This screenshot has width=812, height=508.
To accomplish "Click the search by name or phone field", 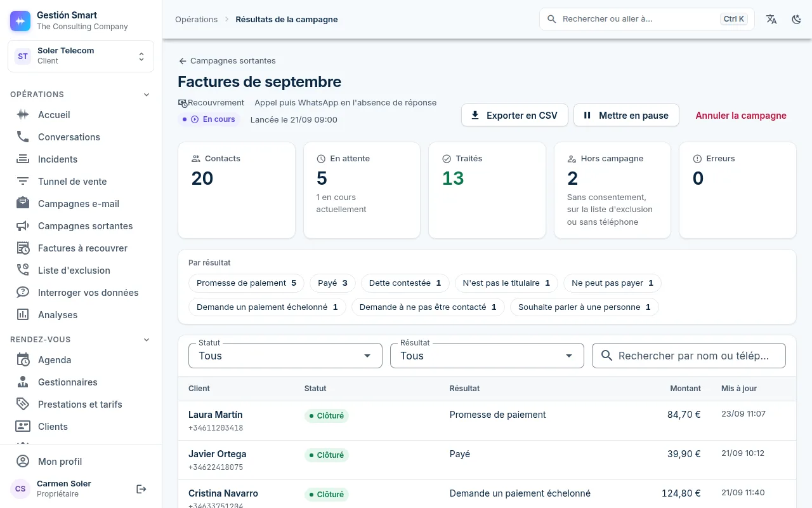I will point(689,356).
